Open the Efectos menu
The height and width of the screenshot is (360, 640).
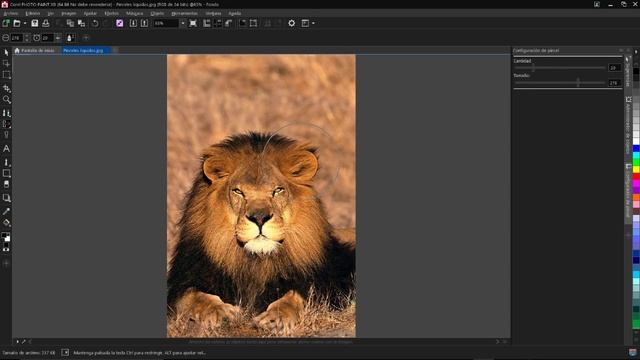coord(111,13)
